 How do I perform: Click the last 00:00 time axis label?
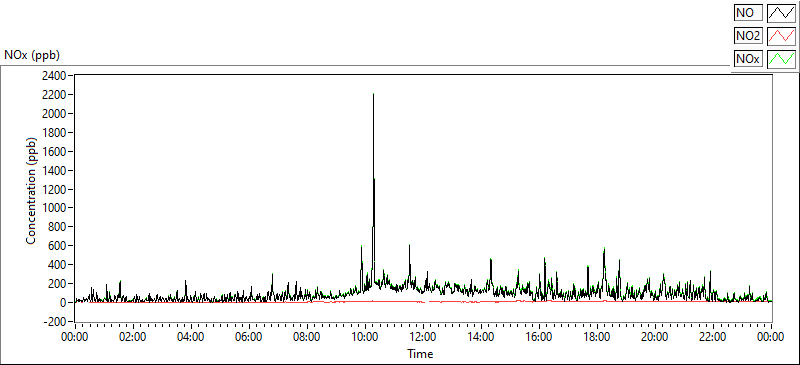point(771,336)
